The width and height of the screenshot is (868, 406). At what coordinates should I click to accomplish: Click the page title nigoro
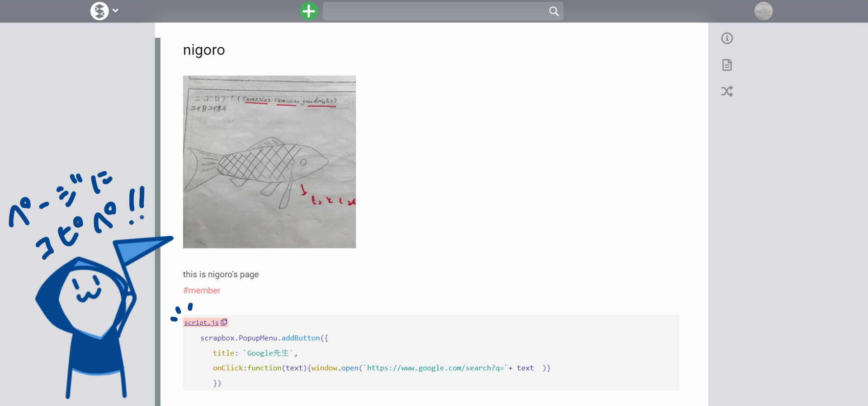point(204,50)
